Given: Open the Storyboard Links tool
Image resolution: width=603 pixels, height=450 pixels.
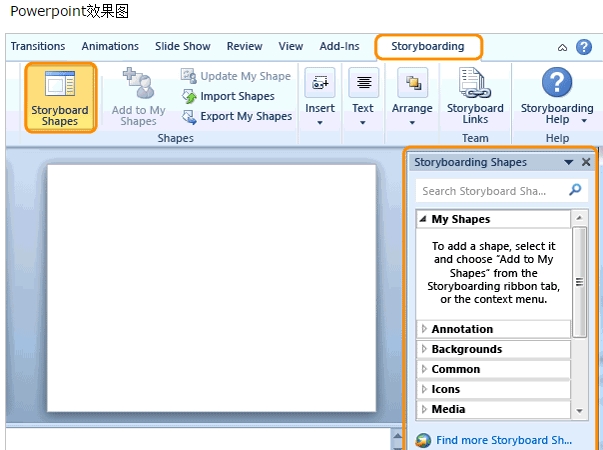Looking at the screenshot, I should coord(475,96).
